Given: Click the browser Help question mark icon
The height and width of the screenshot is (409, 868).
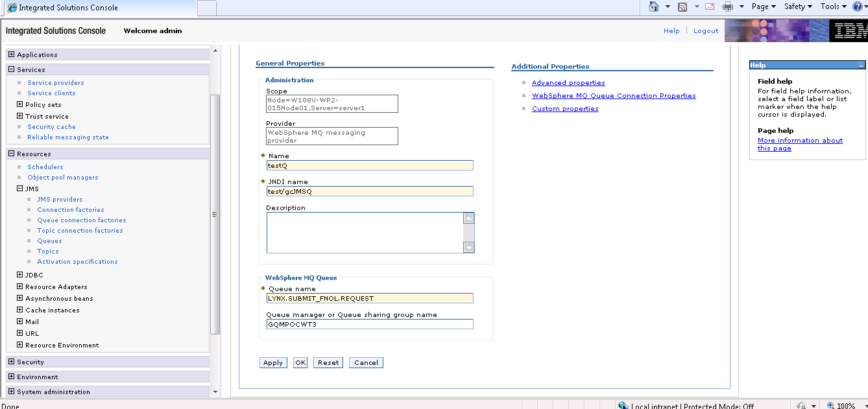Looking at the screenshot, I should (x=856, y=6).
